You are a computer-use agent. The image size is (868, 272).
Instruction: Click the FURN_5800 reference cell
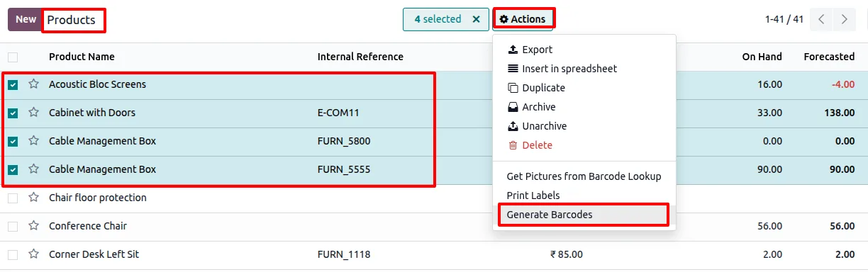point(344,141)
